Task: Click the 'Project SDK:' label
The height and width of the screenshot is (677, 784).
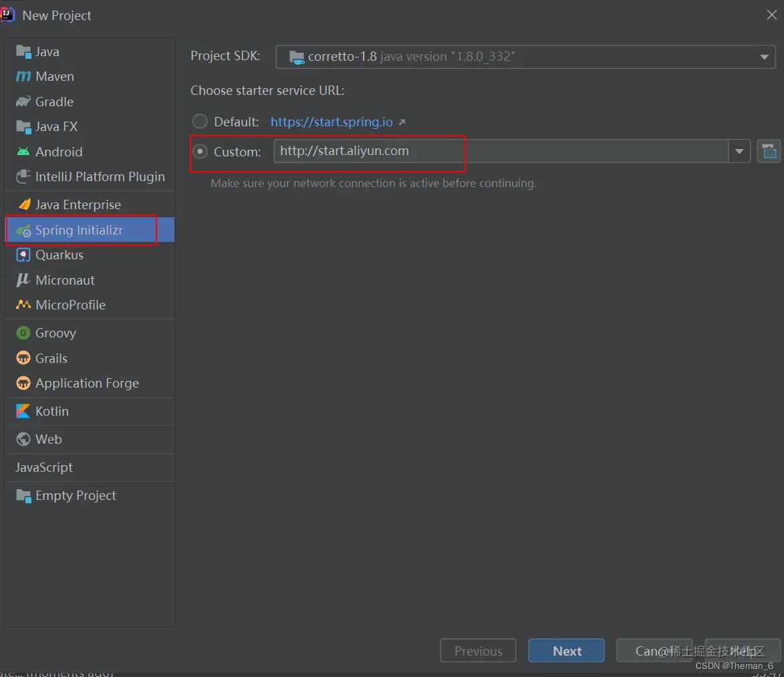Action: point(225,55)
